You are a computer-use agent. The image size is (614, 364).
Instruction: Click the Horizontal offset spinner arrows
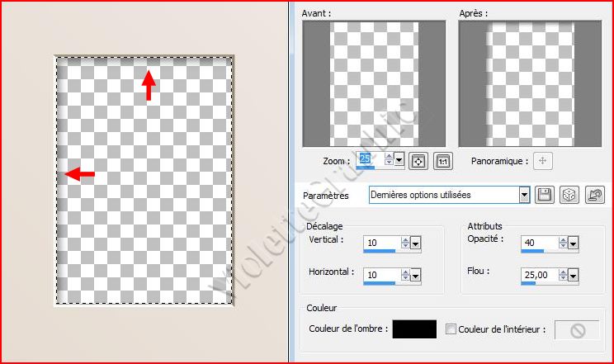click(404, 273)
